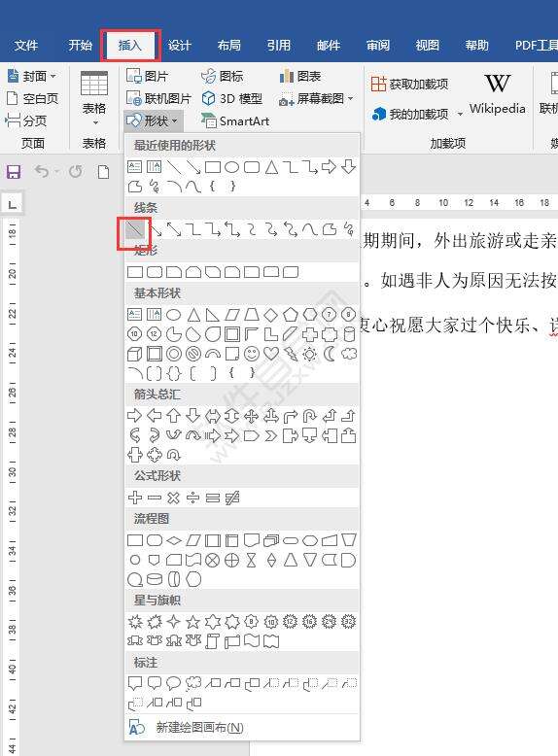This screenshot has height=756, width=558.
Task: Select the oval shape in 基本形状
Action: click(x=174, y=315)
